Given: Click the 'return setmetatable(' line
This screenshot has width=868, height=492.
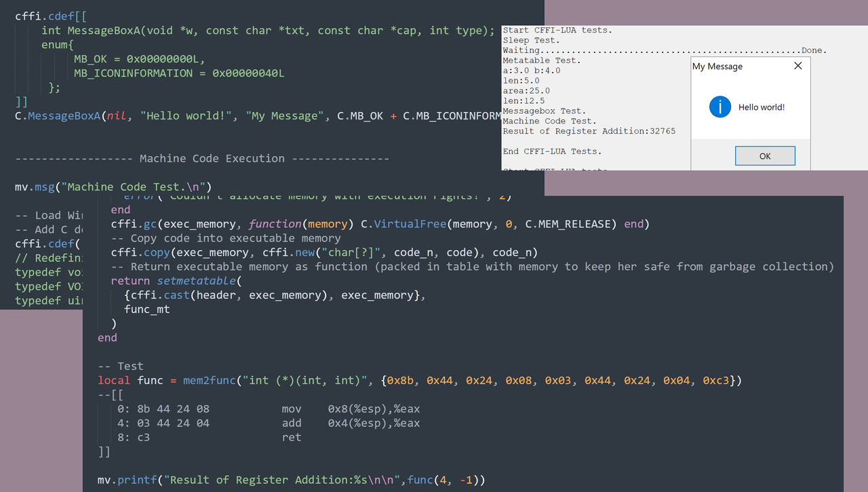Looking at the screenshot, I should tap(176, 281).
